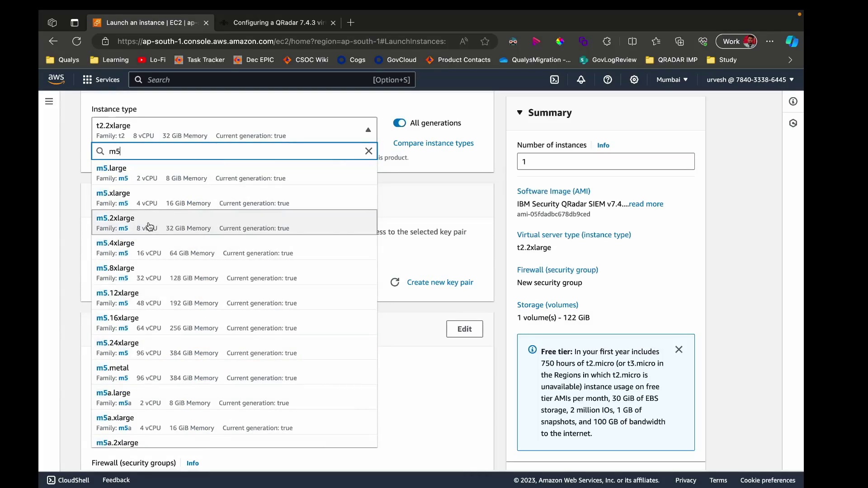This screenshot has height=488, width=868.
Task: Select m5.16xlarge instance type
Action: coord(234,323)
